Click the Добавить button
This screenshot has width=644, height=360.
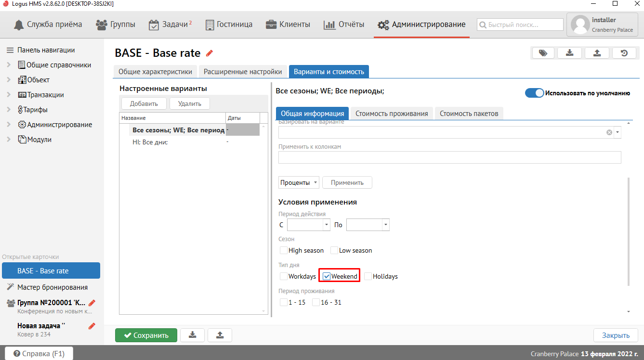point(144,103)
